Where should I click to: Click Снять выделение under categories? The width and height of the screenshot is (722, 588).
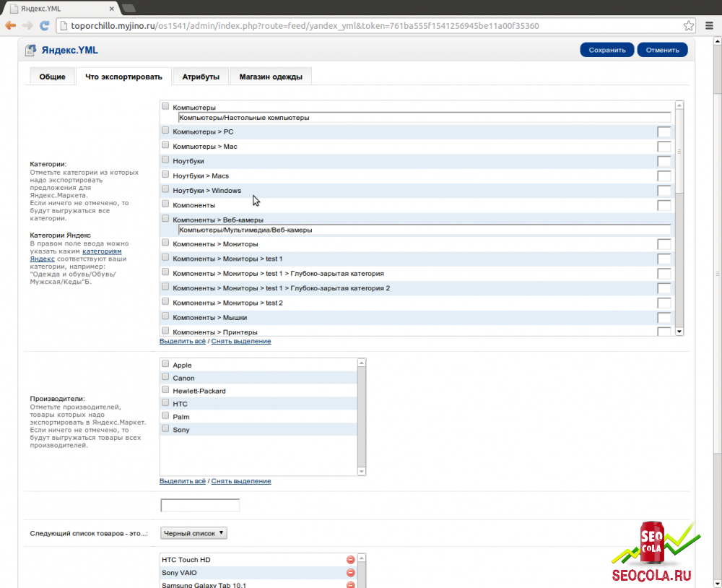(x=241, y=342)
